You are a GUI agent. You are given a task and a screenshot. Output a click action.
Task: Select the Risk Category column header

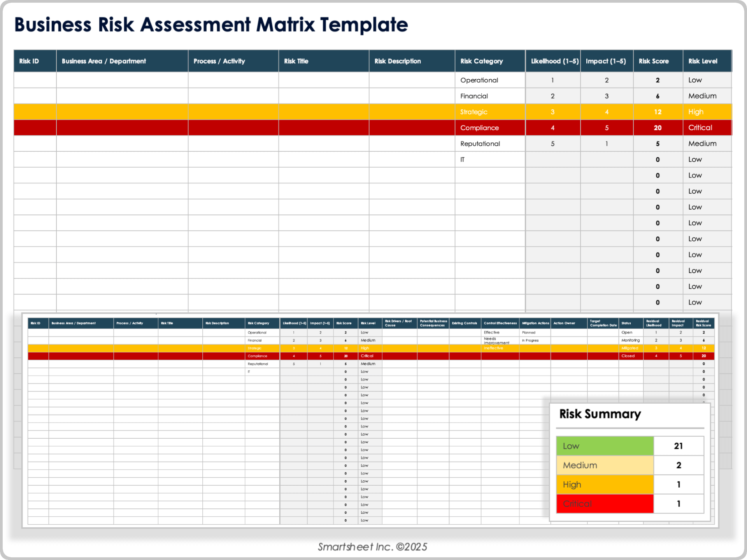[482, 61]
